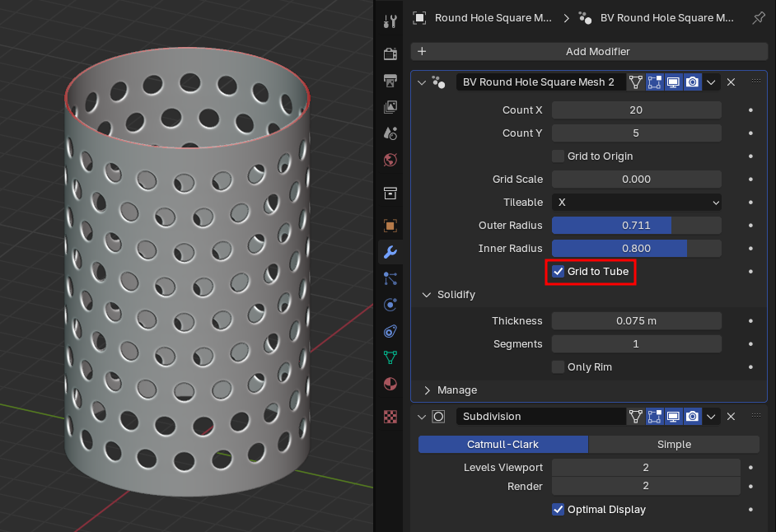Screen dimensions: 776x532
Task: Open the Tool properties tab
Action: [x=390, y=21]
